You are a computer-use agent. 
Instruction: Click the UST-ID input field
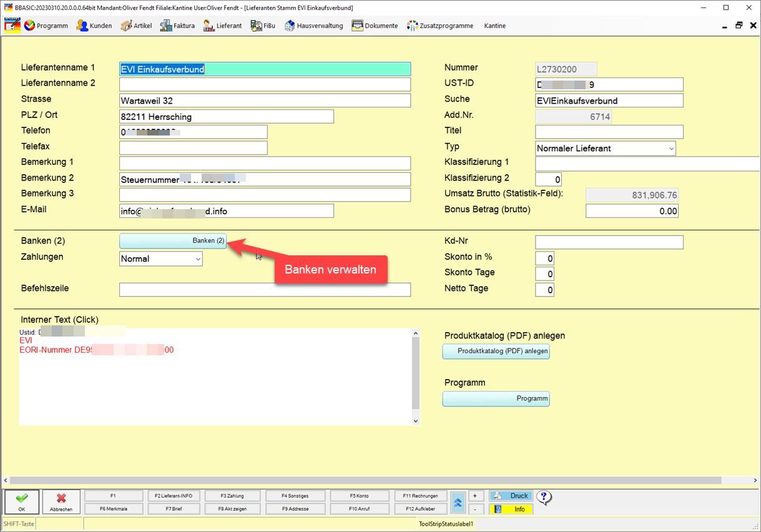[609, 84]
